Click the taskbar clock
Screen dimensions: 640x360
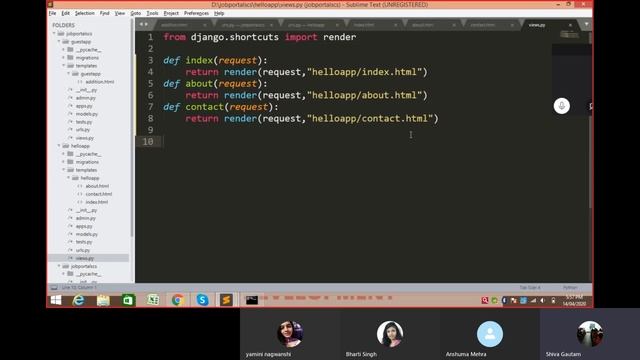[x=574, y=300]
